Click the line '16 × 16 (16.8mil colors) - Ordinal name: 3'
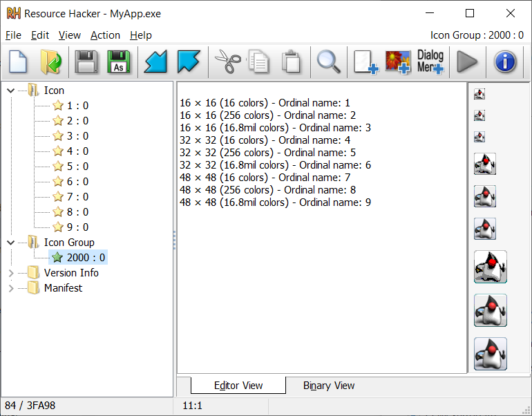 (275, 128)
